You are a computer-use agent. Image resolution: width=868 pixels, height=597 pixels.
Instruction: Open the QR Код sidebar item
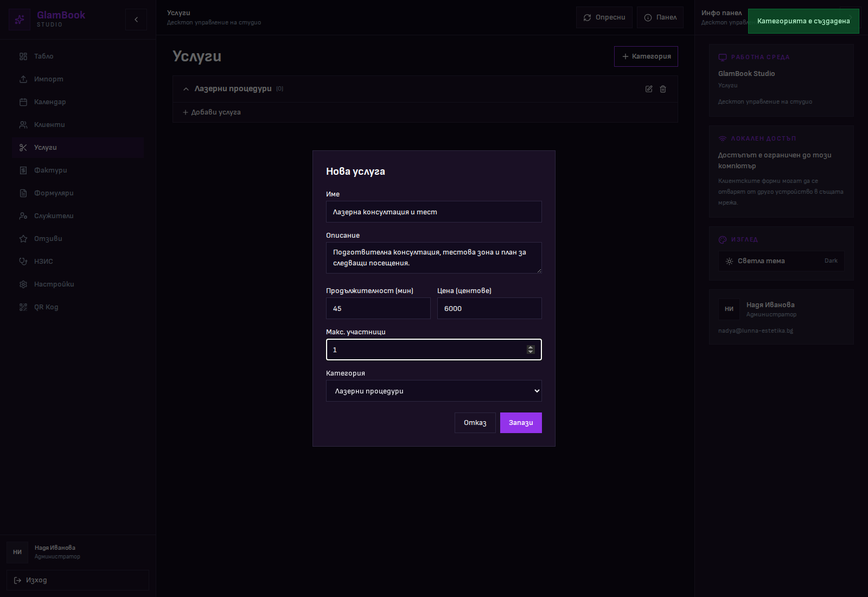46,307
